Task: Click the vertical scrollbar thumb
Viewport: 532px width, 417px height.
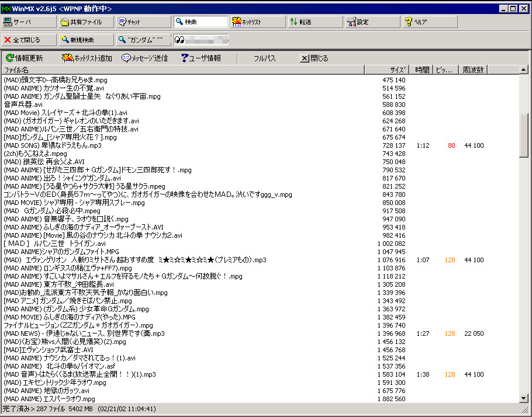Action: tap(523, 135)
